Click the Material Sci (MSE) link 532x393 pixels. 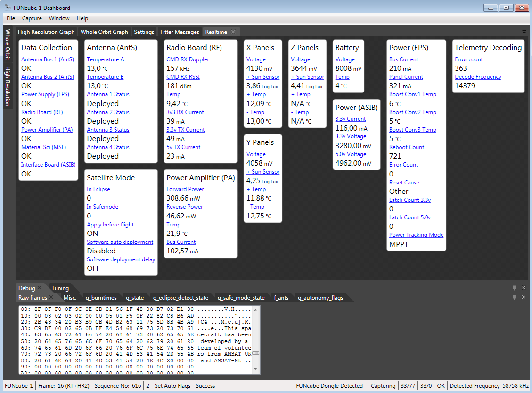[43, 147]
